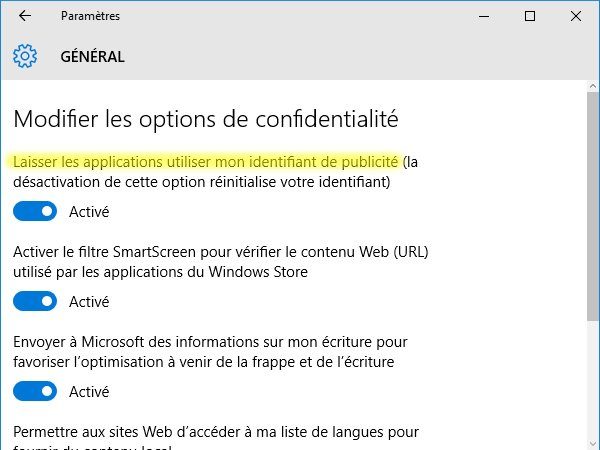Close the Paramètres window
The width and height of the screenshot is (600, 450).
click(576, 16)
